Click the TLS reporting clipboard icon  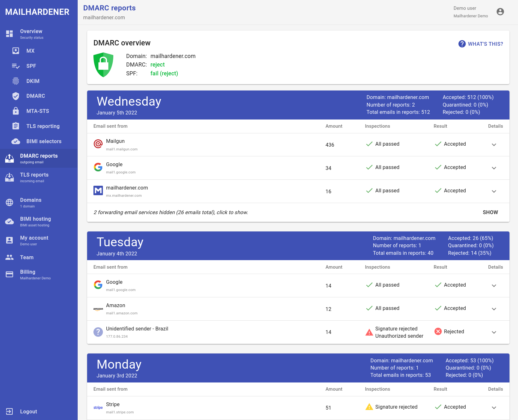pos(16,126)
